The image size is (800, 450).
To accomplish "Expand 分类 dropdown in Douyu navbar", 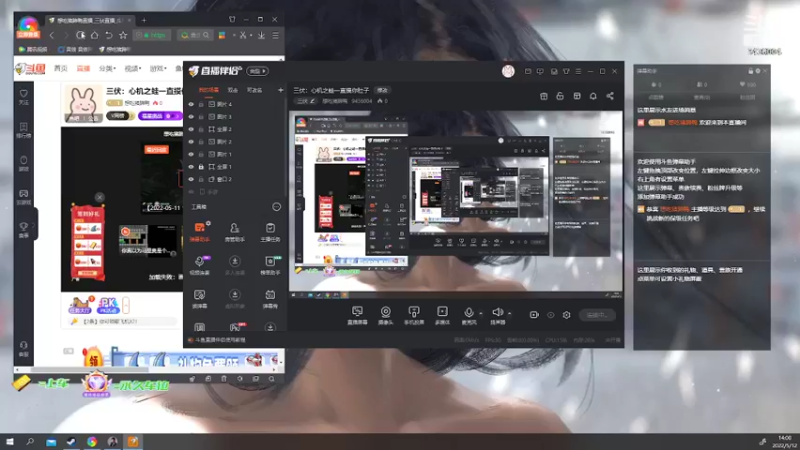I will point(107,68).
